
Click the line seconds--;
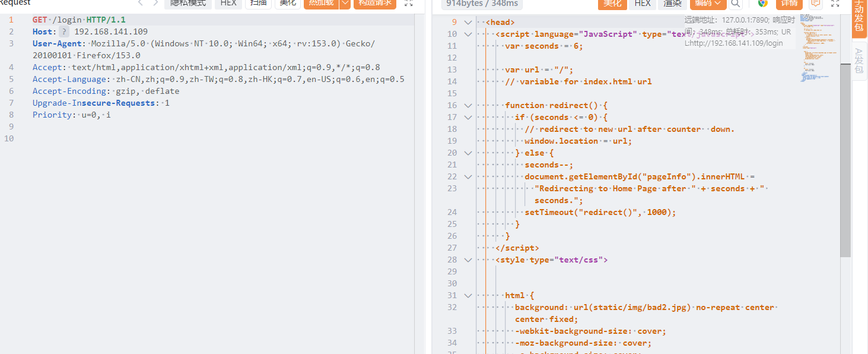click(x=549, y=165)
